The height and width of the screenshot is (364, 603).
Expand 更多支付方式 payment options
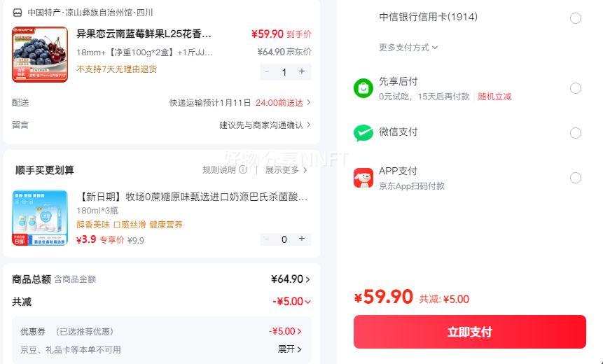[x=408, y=48]
